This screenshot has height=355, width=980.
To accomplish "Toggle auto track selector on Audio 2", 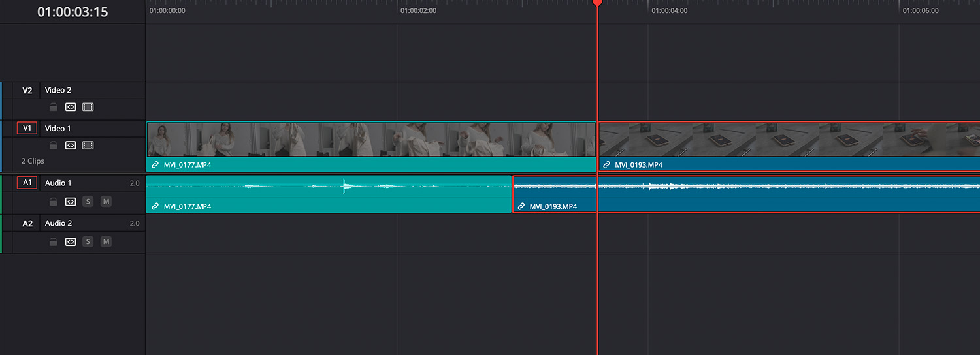I will coord(71,242).
